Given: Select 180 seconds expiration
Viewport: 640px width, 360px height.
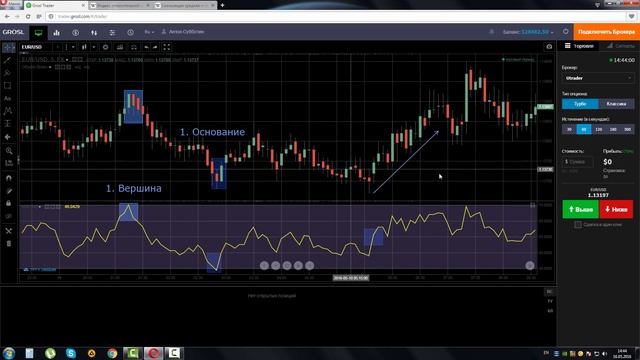Looking at the screenshot, I should pos(613,129).
